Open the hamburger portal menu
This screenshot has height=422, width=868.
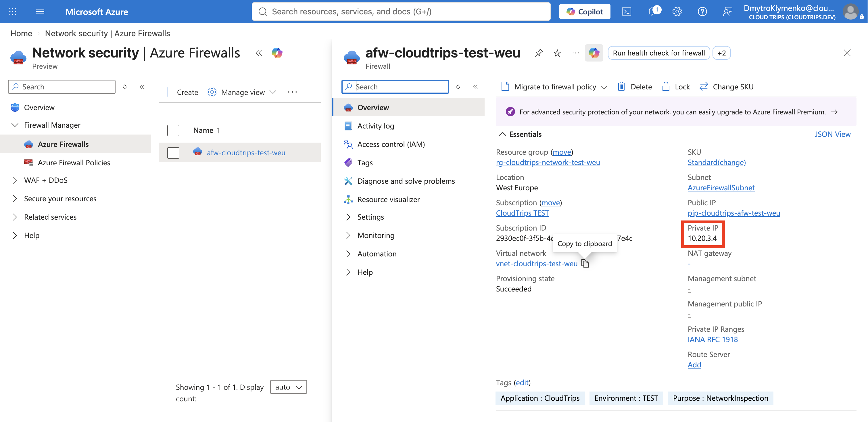click(40, 11)
